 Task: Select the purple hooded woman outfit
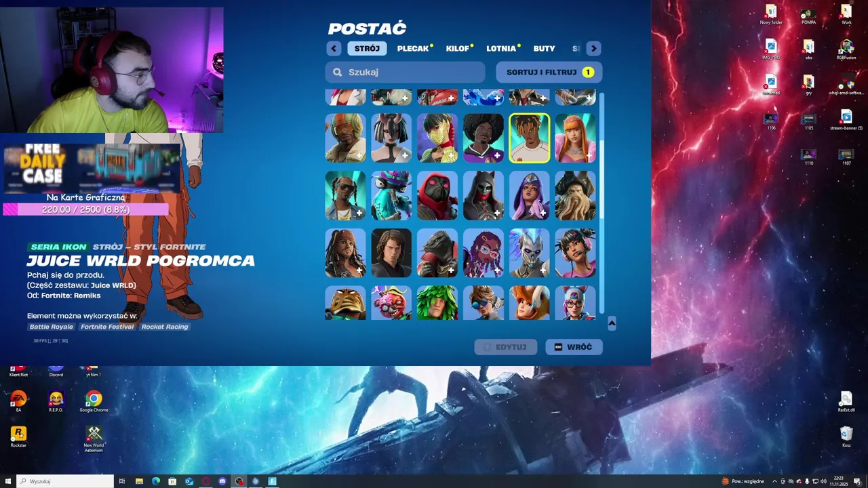(x=530, y=196)
